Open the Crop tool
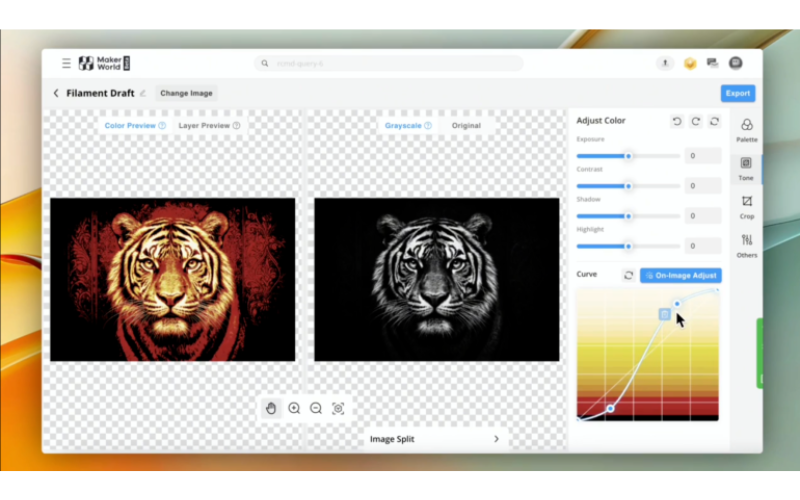The height and width of the screenshot is (500, 800). click(746, 208)
